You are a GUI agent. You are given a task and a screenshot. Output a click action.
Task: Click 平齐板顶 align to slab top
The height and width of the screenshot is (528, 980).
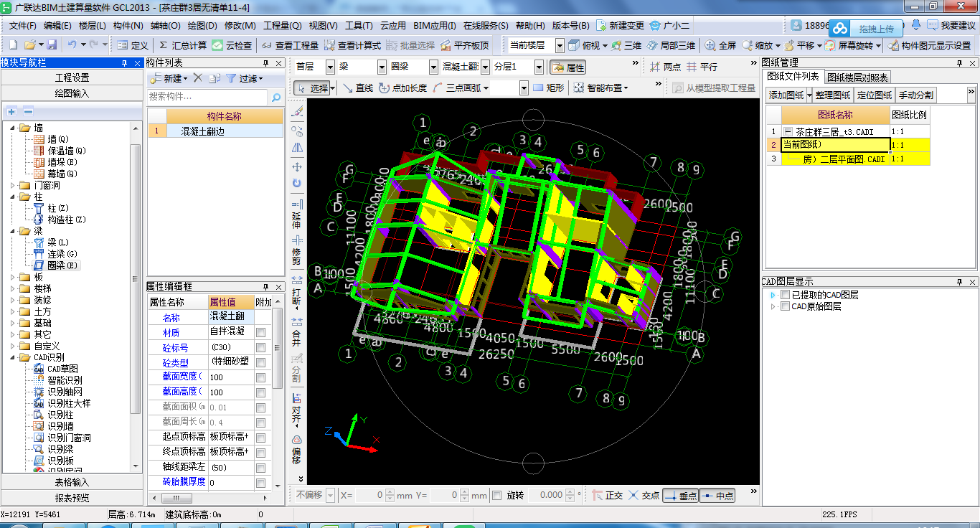tap(464, 45)
